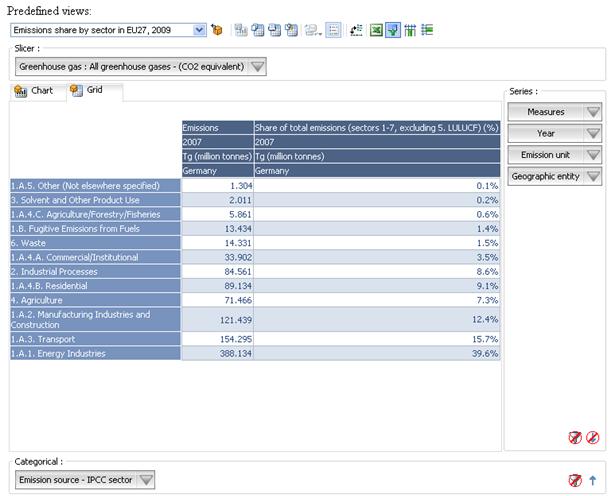Expand the Measures series dropdown
The image size is (612, 496).
tap(555, 112)
